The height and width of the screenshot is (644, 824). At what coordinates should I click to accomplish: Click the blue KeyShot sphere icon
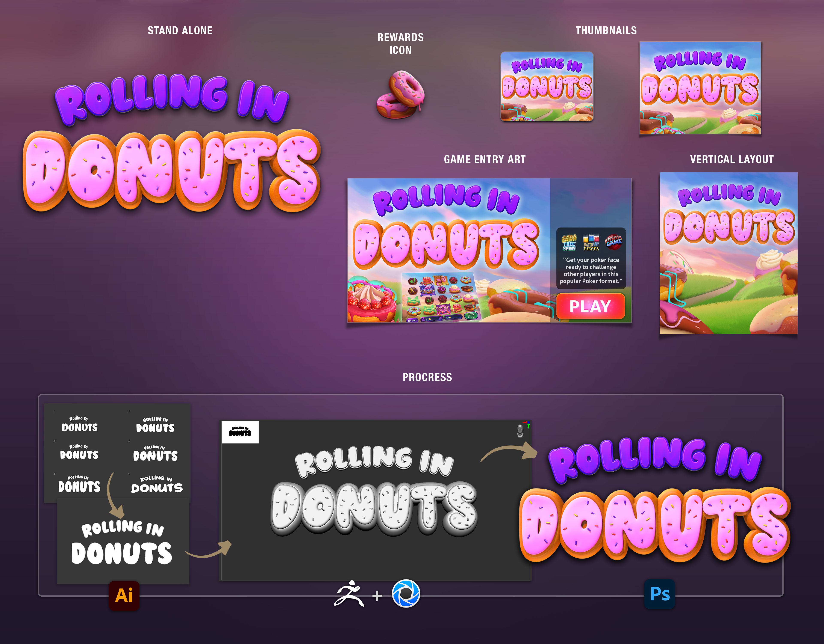406,593
